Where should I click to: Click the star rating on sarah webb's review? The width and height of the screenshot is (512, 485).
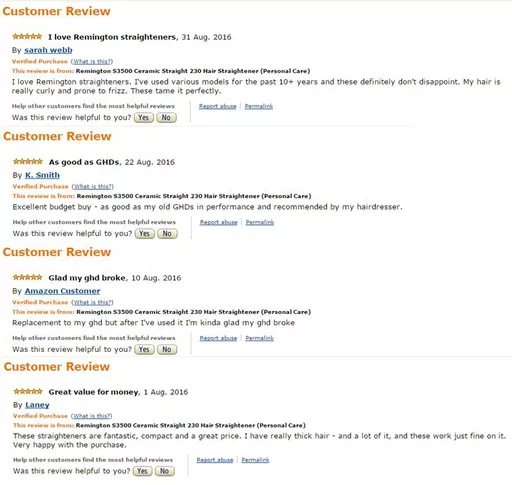coord(27,36)
